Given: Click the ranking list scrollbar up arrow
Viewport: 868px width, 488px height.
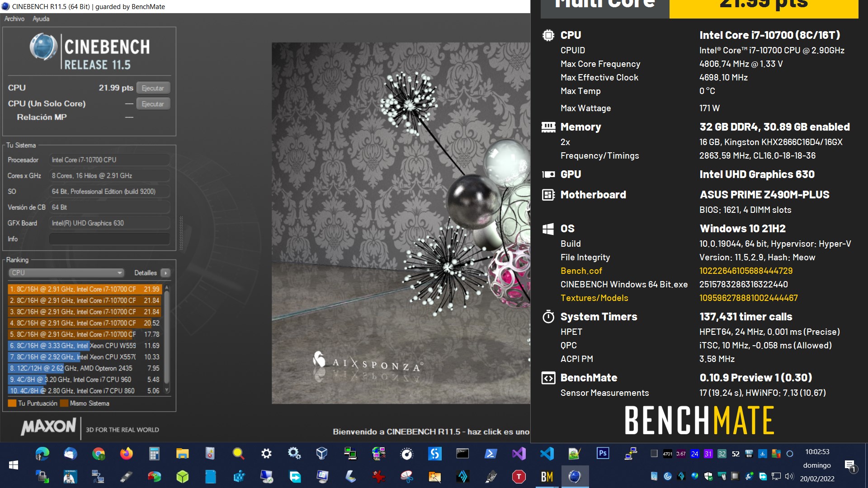Looking at the screenshot, I should tap(167, 287).
